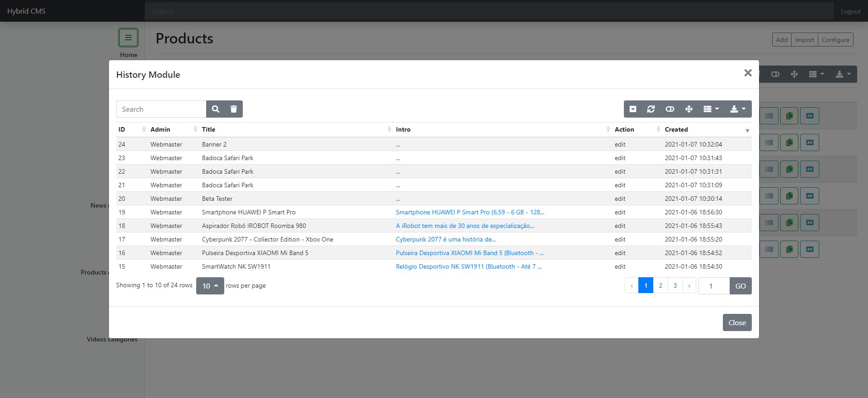Click the gray Close button
Viewport: 868px width, 398px height.
click(737, 322)
